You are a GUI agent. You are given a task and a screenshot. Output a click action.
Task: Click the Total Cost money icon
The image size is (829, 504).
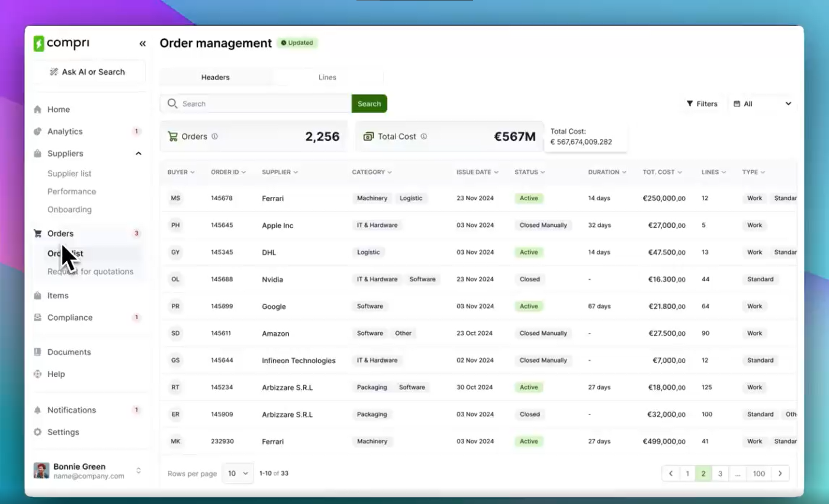coord(369,136)
